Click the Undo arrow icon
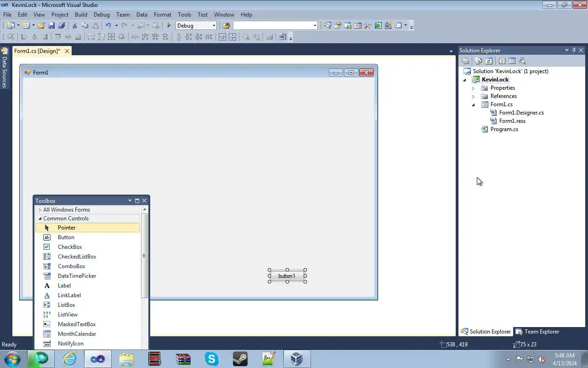Image resolution: width=588 pixels, height=368 pixels. (108, 26)
